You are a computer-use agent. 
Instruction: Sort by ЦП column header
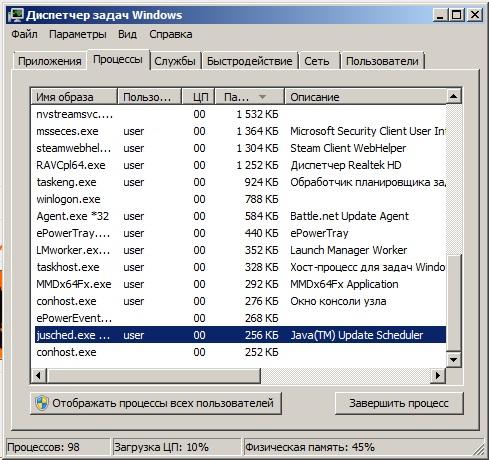pyautogui.click(x=198, y=97)
